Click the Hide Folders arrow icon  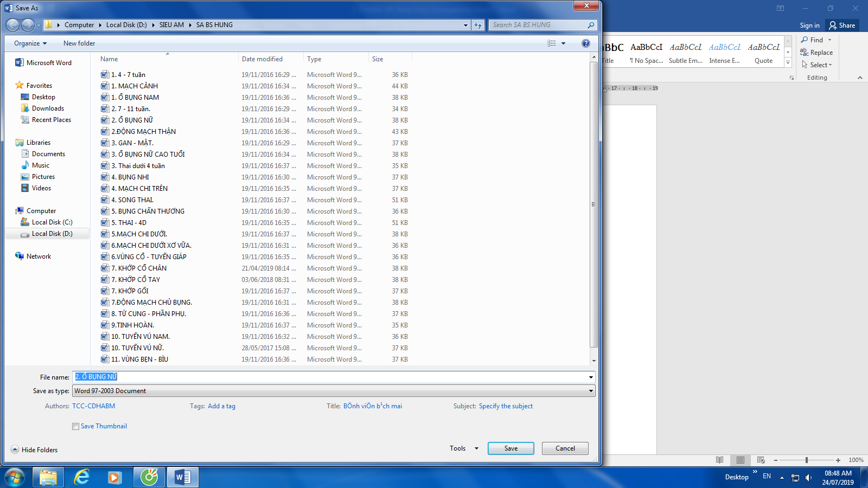click(x=15, y=450)
